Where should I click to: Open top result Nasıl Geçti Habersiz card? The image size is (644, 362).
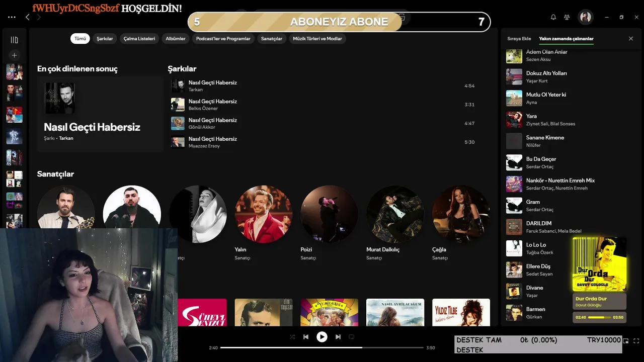click(100, 114)
